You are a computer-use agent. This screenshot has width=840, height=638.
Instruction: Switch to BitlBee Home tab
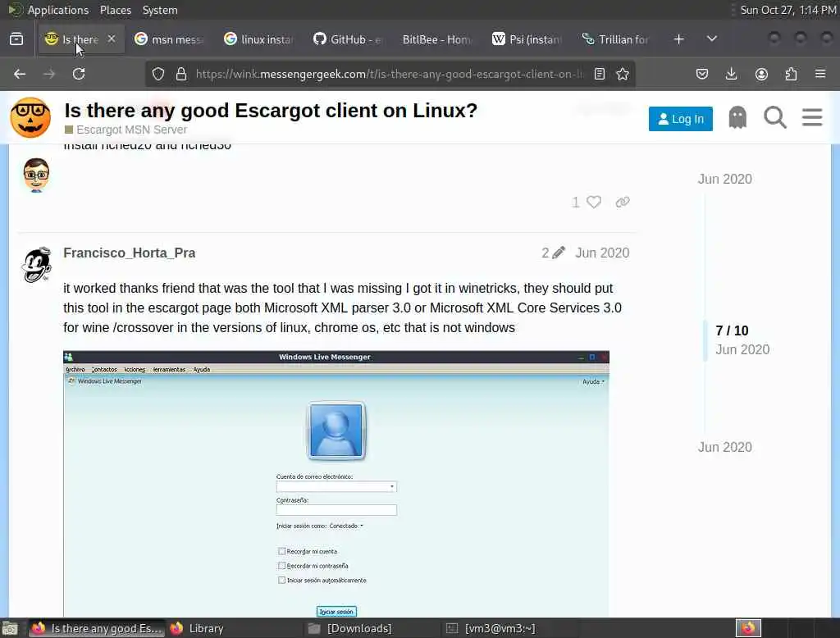(437, 39)
